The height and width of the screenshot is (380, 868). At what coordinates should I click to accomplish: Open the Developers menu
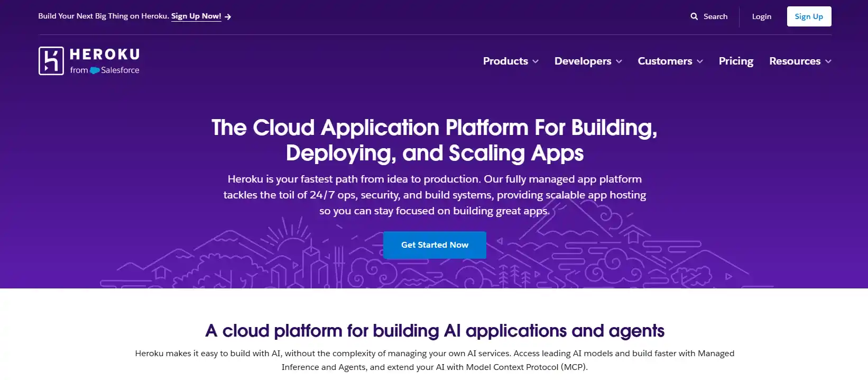click(583, 61)
